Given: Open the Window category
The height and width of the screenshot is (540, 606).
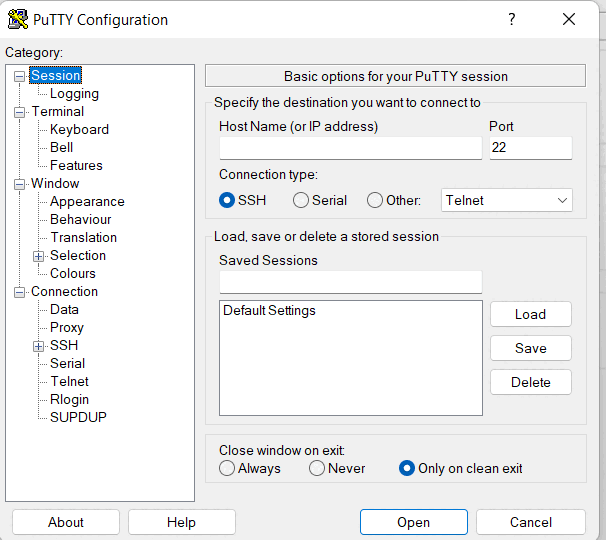Looking at the screenshot, I should coord(55,183).
